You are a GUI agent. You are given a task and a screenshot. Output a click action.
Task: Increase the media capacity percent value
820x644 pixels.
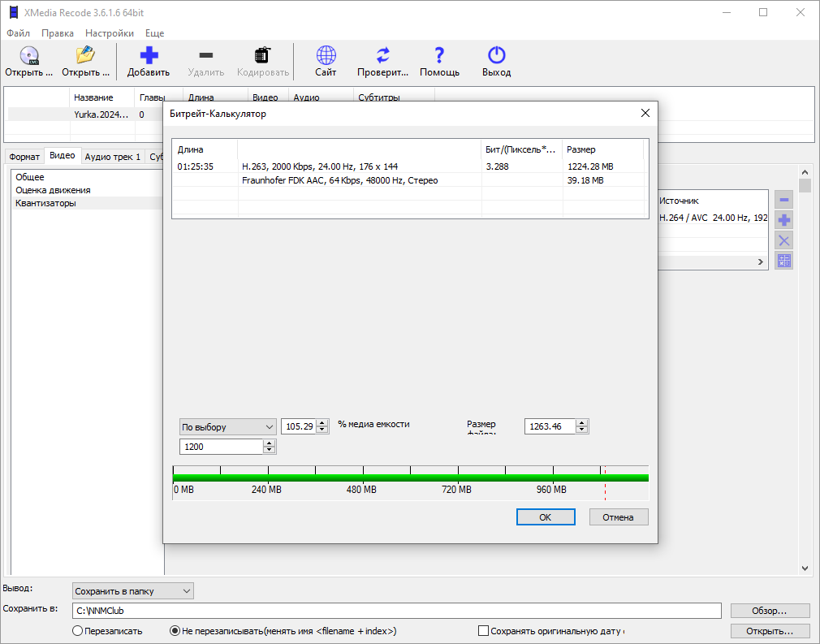[322, 423]
